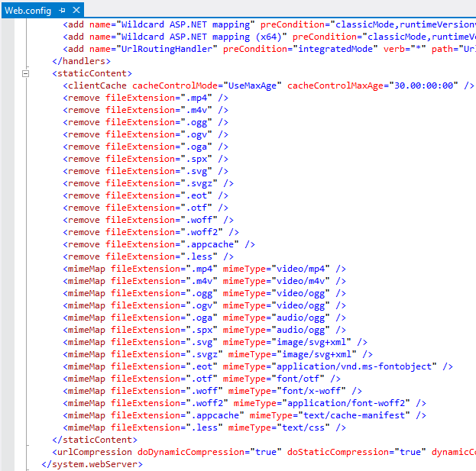Click the UseMaxAge attribute value
The height and width of the screenshot is (471, 476).
(x=248, y=85)
